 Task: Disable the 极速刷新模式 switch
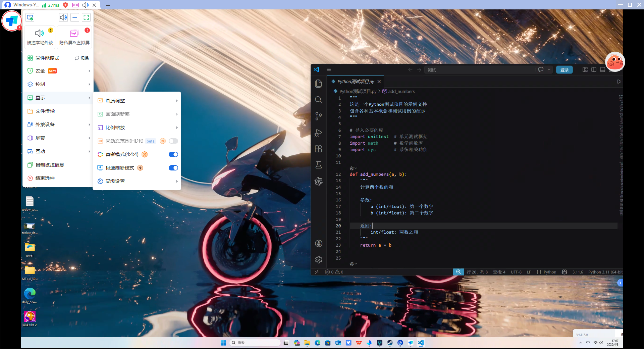pyautogui.click(x=173, y=168)
